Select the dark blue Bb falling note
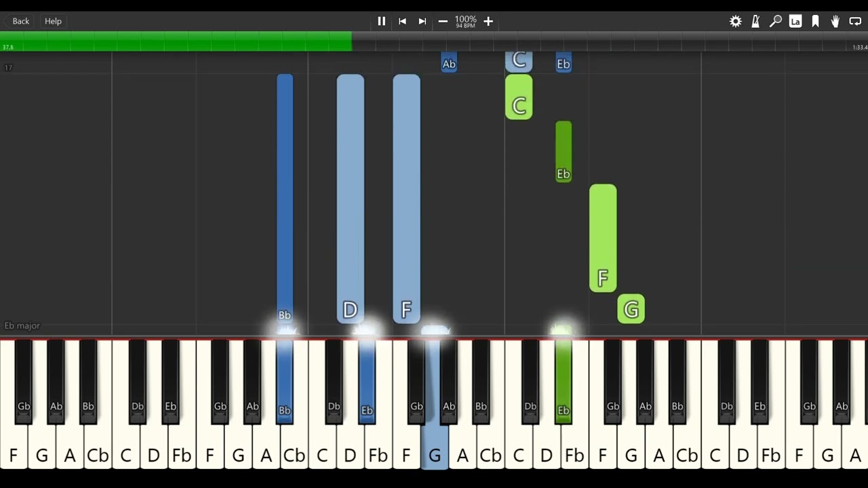The height and width of the screenshot is (488, 868). pos(285,198)
